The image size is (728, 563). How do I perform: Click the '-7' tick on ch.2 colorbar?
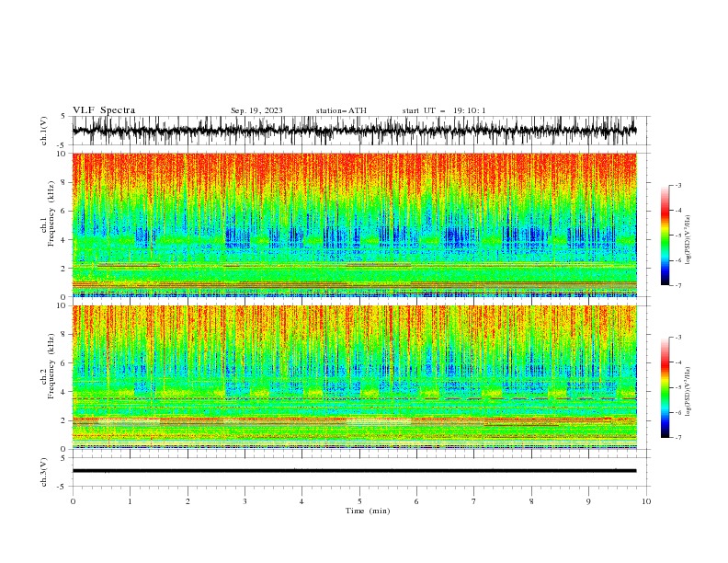(x=677, y=438)
